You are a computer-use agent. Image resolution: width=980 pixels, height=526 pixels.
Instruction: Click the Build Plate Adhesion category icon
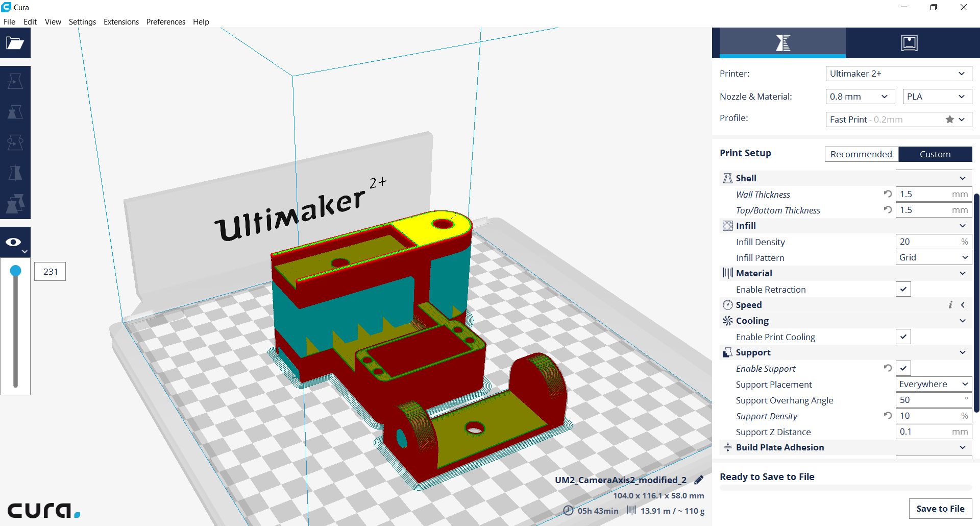click(728, 447)
